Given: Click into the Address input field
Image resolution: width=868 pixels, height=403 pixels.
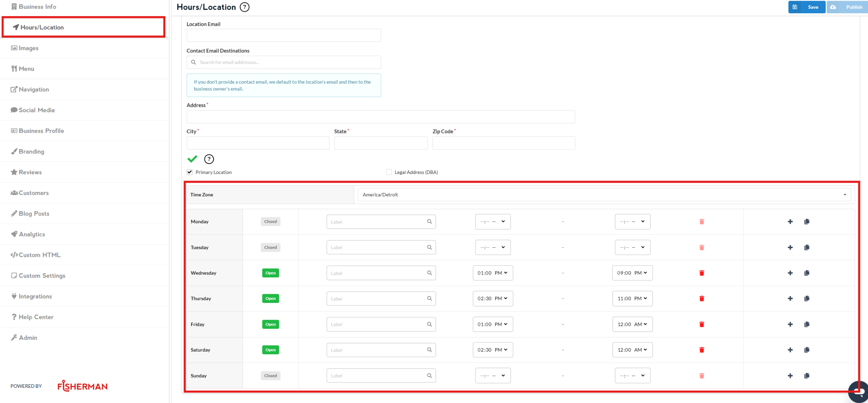Looking at the screenshot, I should [x=381, y=116].
